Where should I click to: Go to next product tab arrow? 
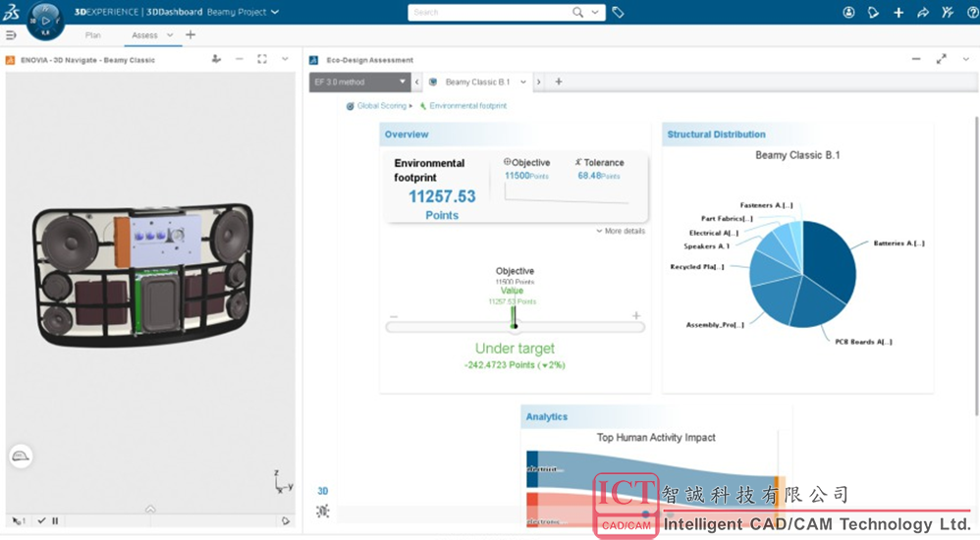(x=539, y=81)
